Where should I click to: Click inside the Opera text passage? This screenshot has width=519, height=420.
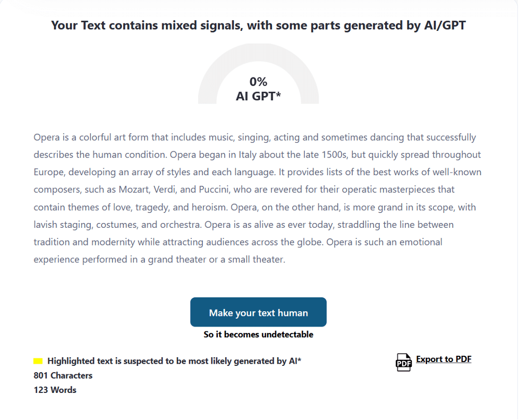tap(259, 198)
